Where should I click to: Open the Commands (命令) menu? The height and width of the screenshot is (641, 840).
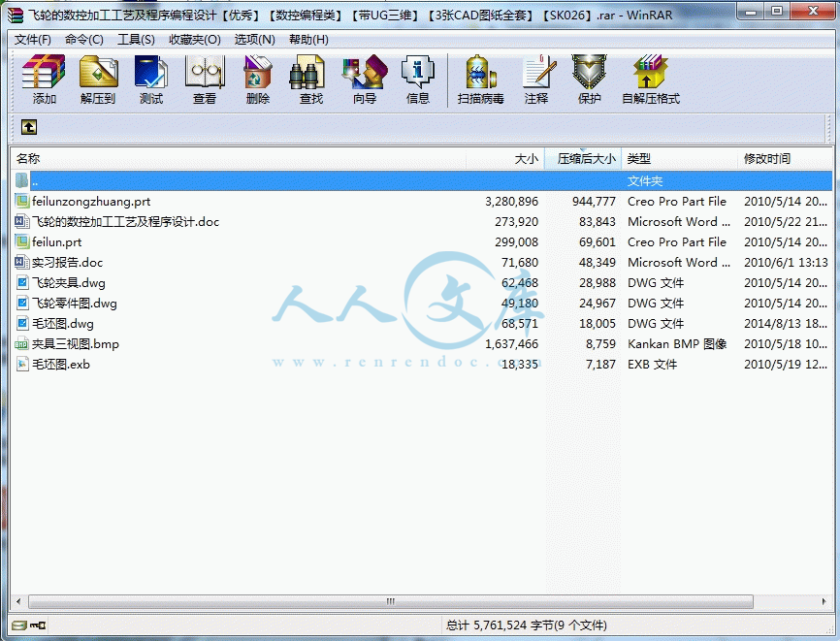click(x=83, y=40)
